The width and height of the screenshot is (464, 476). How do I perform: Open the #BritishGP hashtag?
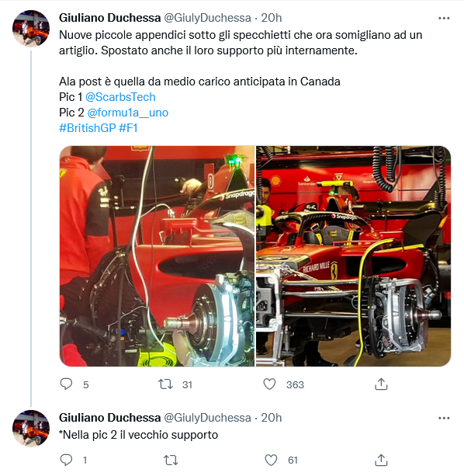point(88,128)
